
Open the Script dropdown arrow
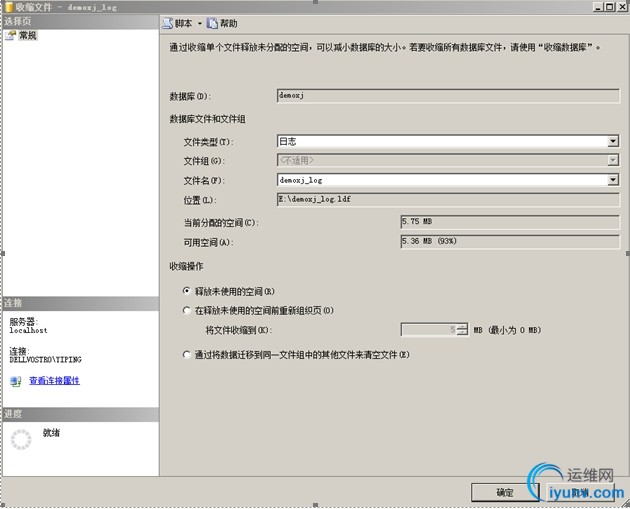[x=200, y=24]
